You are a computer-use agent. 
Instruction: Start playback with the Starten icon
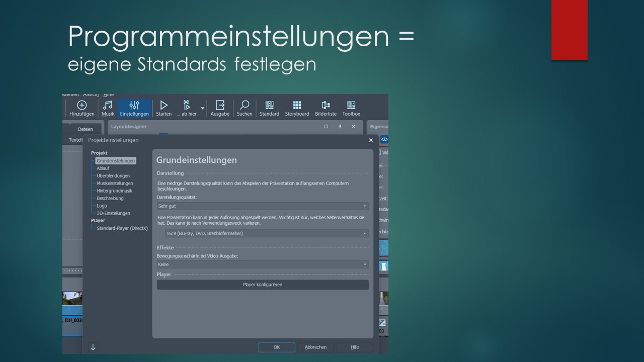[164, 105]
